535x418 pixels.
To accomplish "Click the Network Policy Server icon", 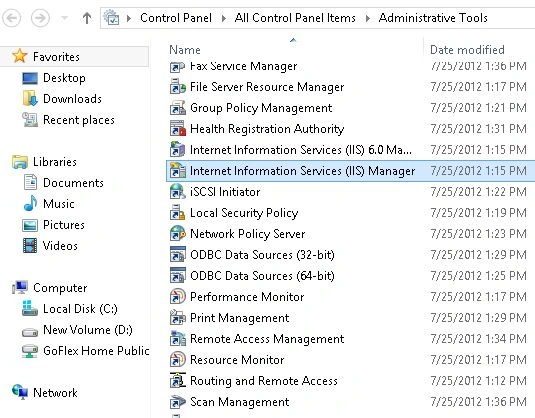I will pos(178,234).
